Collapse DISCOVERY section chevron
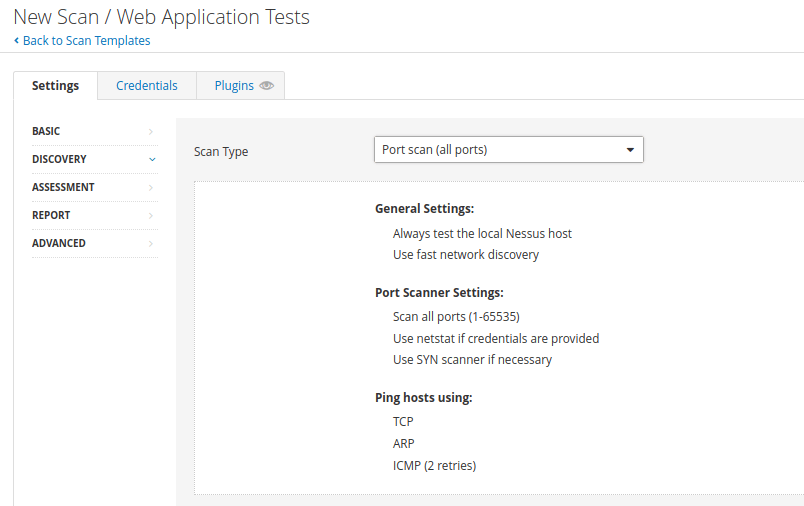 [152, 159]
